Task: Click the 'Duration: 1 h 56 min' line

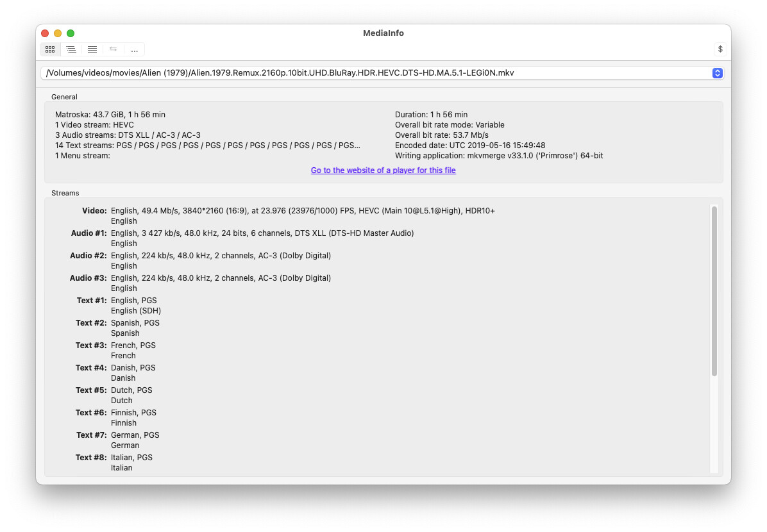Action: click(431, 115)
